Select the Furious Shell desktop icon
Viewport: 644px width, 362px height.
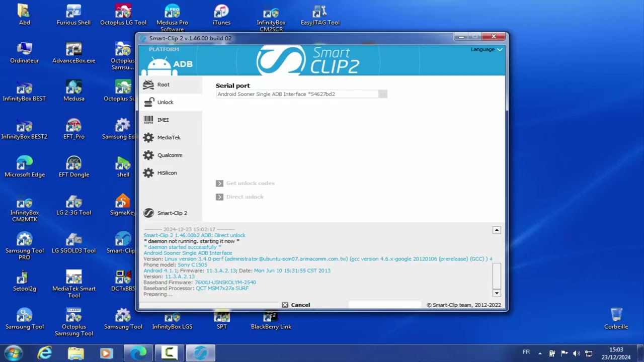pos(73,15)
